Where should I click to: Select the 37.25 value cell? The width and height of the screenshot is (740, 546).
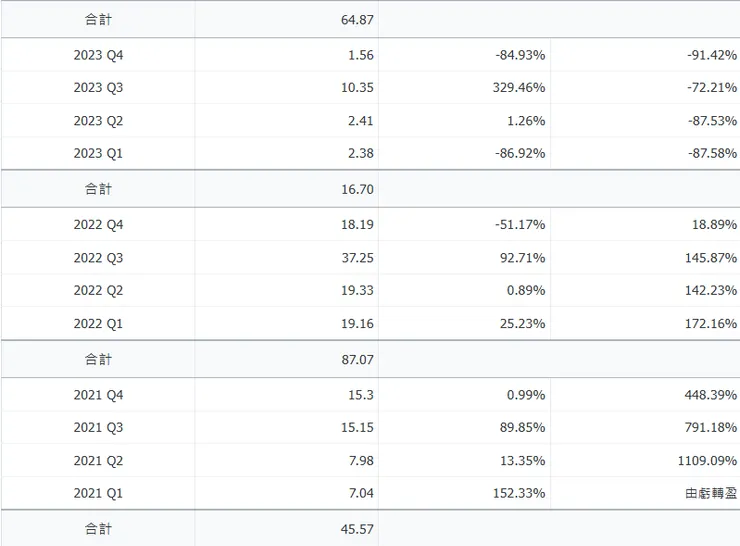click(x=356, y=258)
